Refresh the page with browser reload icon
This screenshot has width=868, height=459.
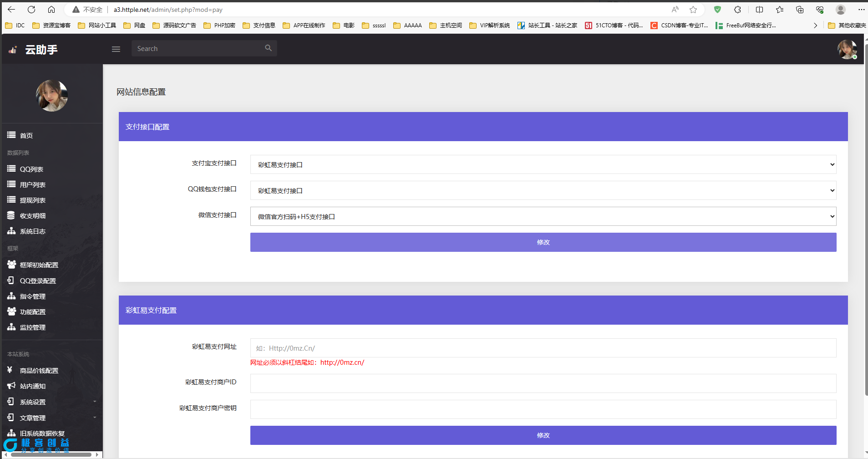(31, 10)
